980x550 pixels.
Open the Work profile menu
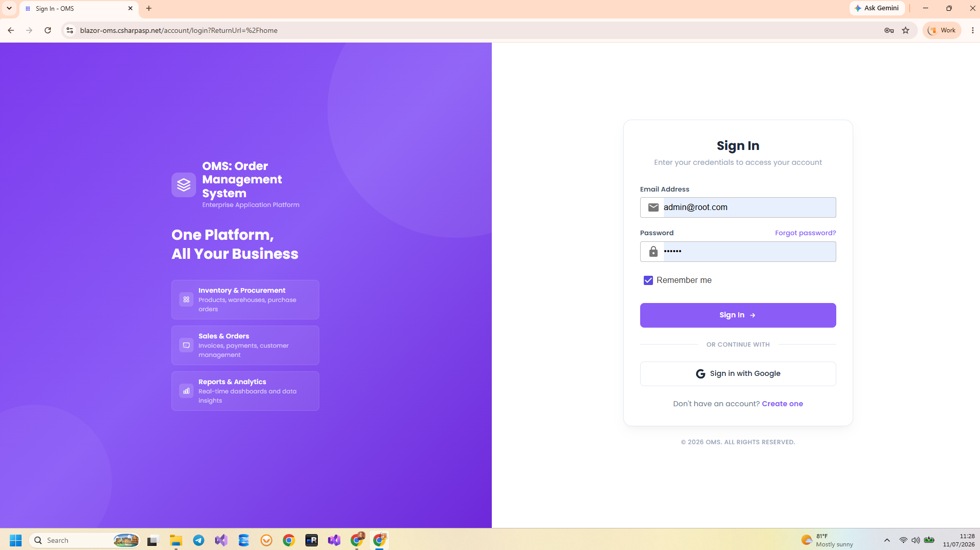[942, 30]
